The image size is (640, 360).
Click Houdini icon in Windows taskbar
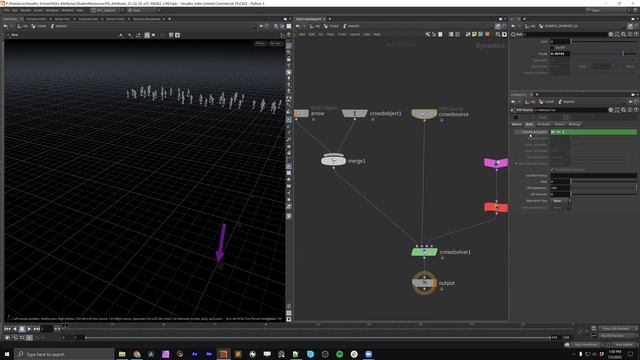[223, 354]
